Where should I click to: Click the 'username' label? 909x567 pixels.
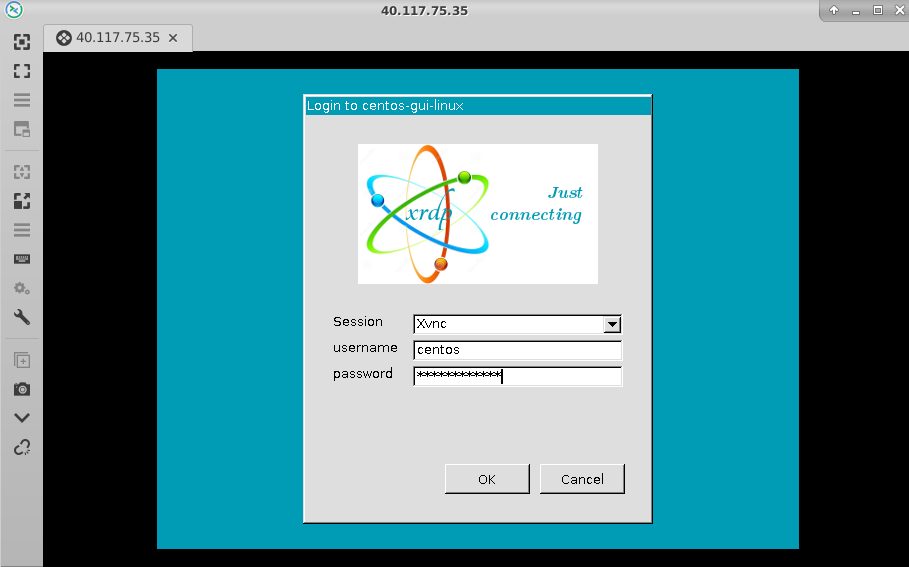[x=365, y=348]
